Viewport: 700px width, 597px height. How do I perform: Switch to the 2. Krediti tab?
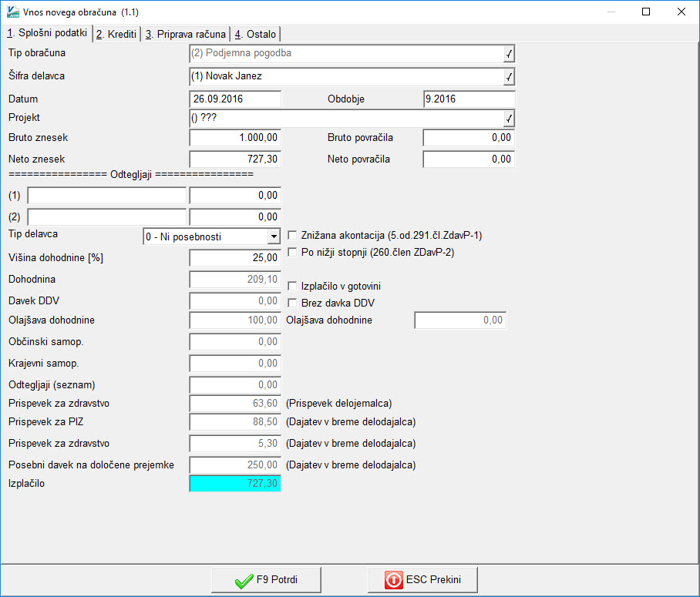point(116,35)
